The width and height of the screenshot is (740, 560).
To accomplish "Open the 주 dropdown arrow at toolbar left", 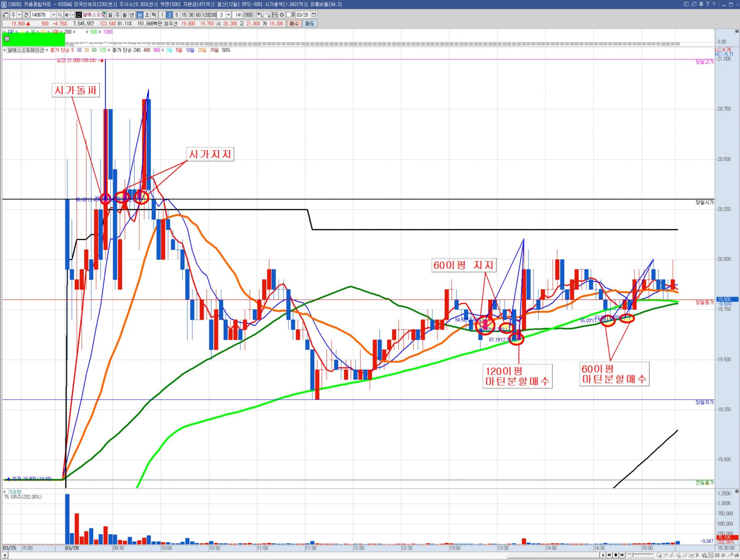I will click(x=19, y=15).
